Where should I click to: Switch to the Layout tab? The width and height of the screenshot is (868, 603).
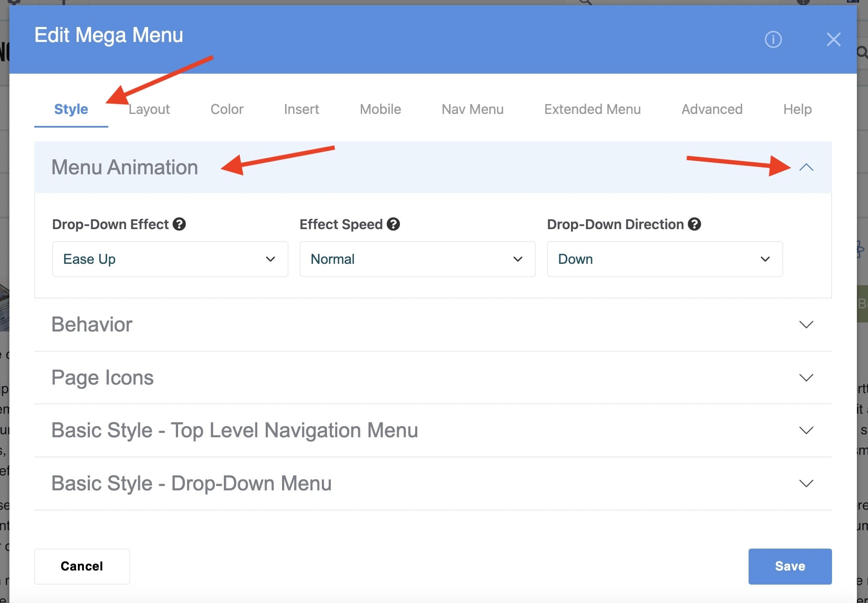pyautogui.click(x=149, y=109)
